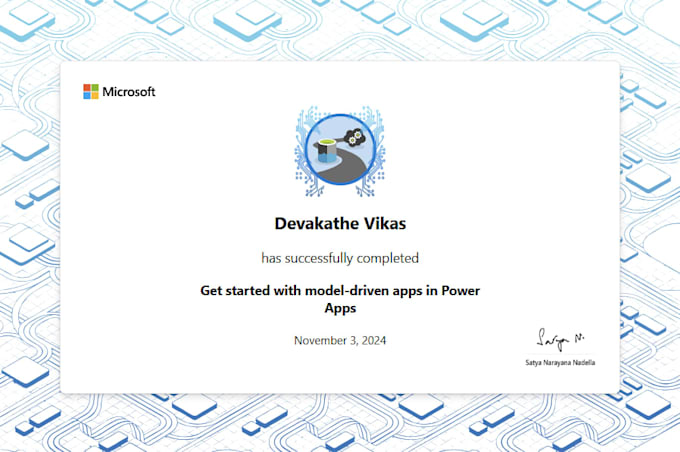Click the Microsoft wordmark text
This screenshot has height=452, width=680.
(x=129, y=92)
